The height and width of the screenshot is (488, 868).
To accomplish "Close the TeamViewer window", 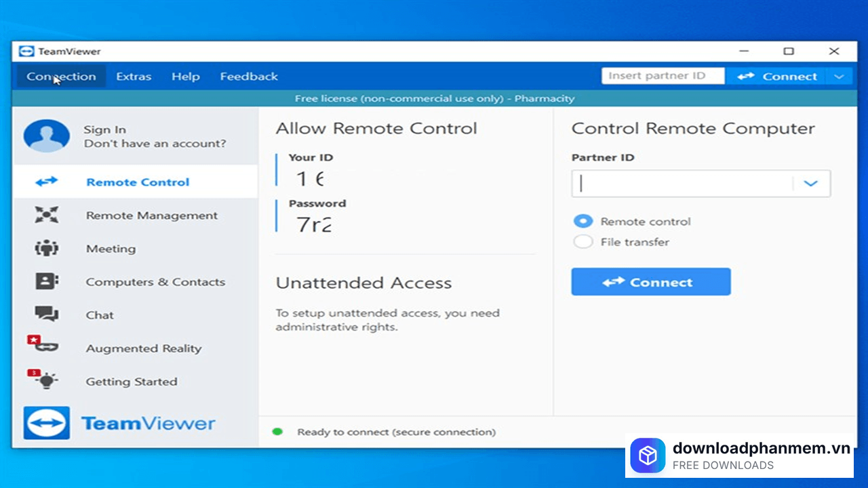I will pos(834,52).
